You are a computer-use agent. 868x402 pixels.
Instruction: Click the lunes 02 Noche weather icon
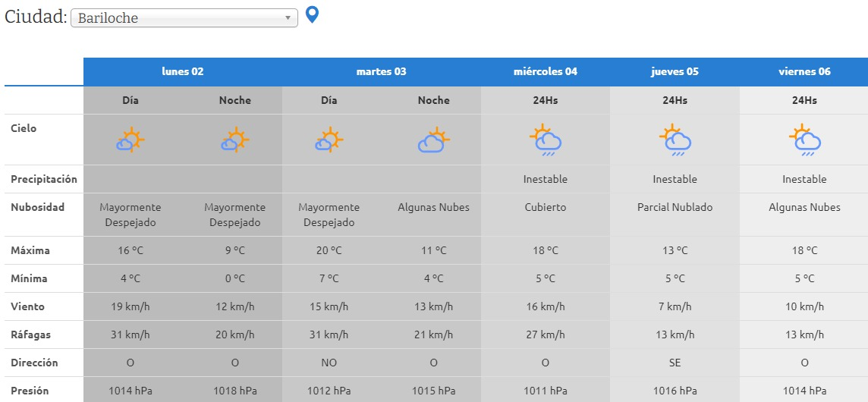coord(235,140)
